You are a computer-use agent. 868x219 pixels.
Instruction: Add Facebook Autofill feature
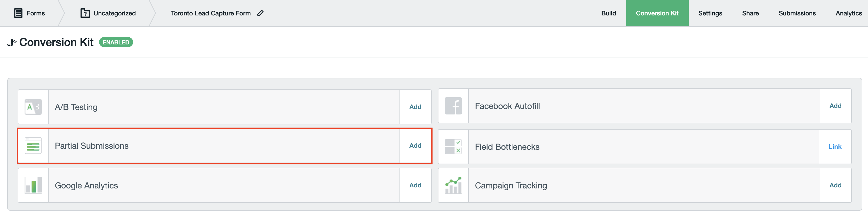pyautogui.click(x=835, y=106)
